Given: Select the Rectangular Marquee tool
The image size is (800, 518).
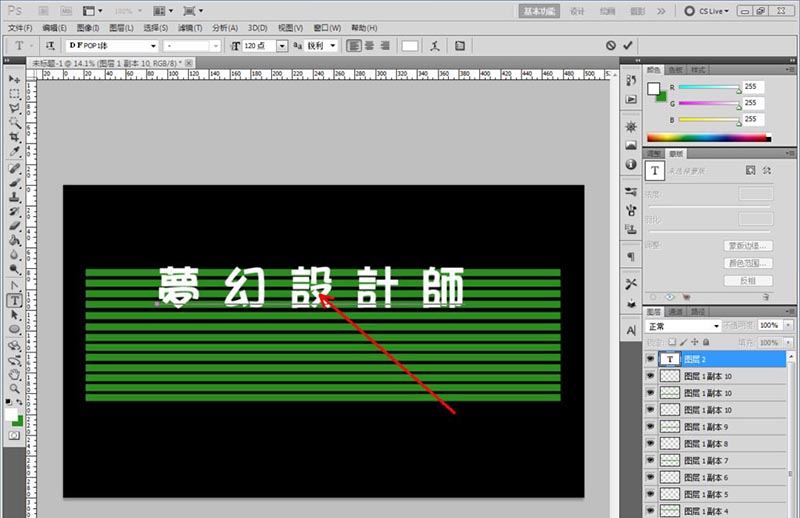Looking at the screenshot, I should coord(14,94).
